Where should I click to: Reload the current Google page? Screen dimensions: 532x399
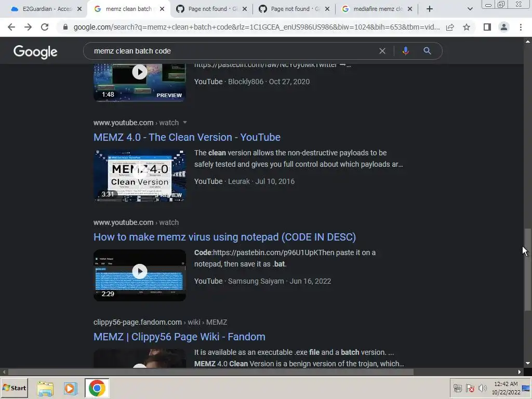[x=45, y=27]
